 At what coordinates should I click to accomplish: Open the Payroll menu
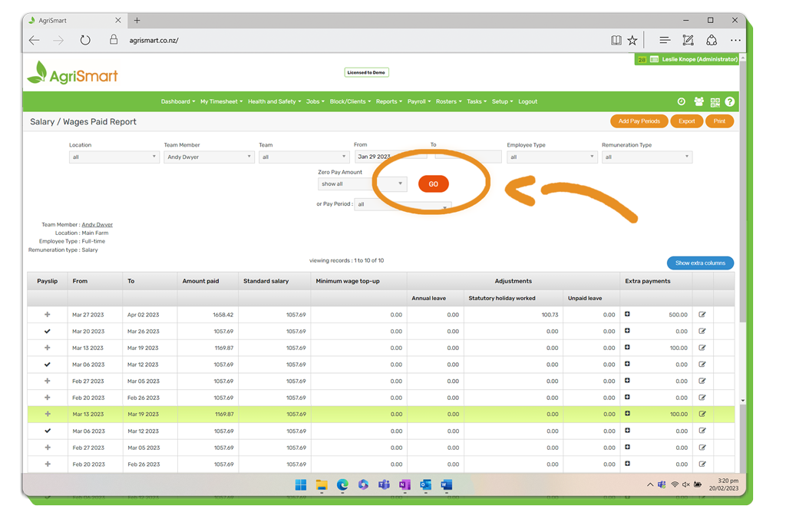click(x=418, y=101)
